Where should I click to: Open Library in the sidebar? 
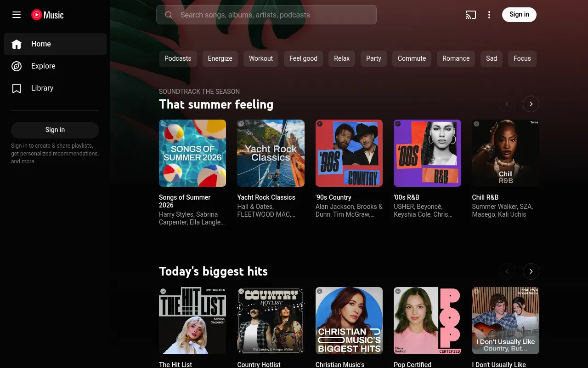[55, 88]
